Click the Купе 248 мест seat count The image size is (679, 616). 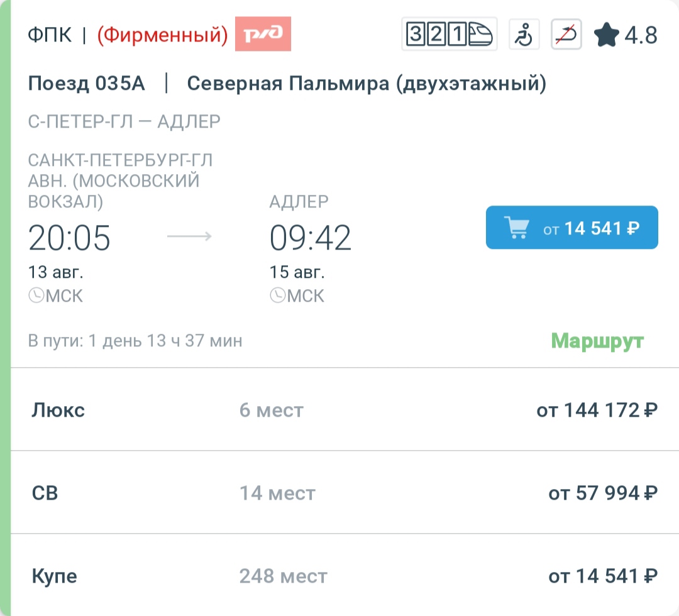[283, 576]
